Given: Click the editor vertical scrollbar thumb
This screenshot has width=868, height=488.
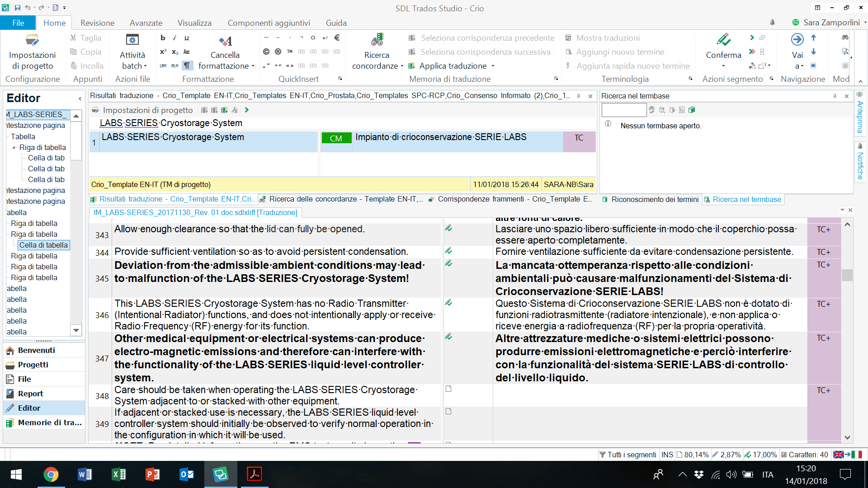Looking at the screenshot, I should point(847,275).
